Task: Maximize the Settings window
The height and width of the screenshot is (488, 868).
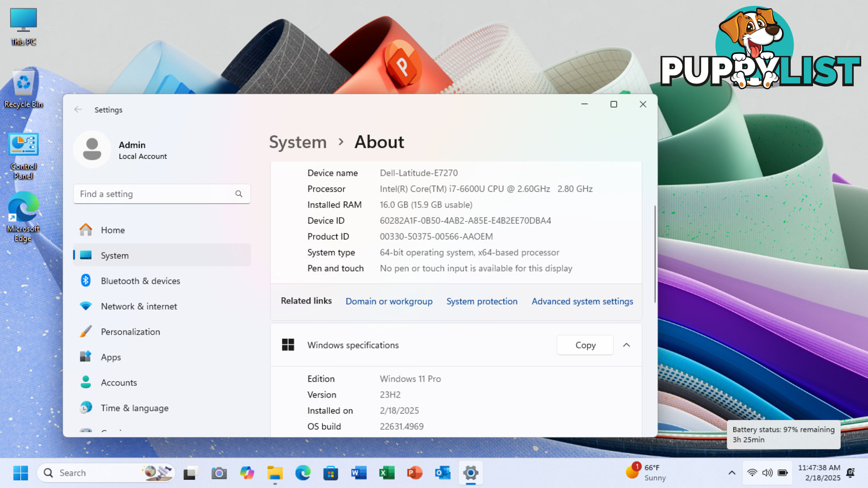Action: 614,104
